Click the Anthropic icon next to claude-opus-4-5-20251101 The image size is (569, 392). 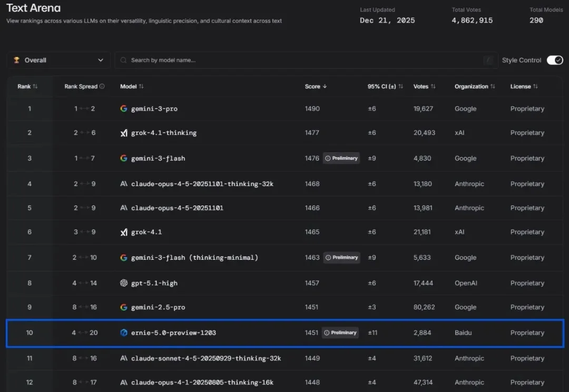tap(124, 208)
